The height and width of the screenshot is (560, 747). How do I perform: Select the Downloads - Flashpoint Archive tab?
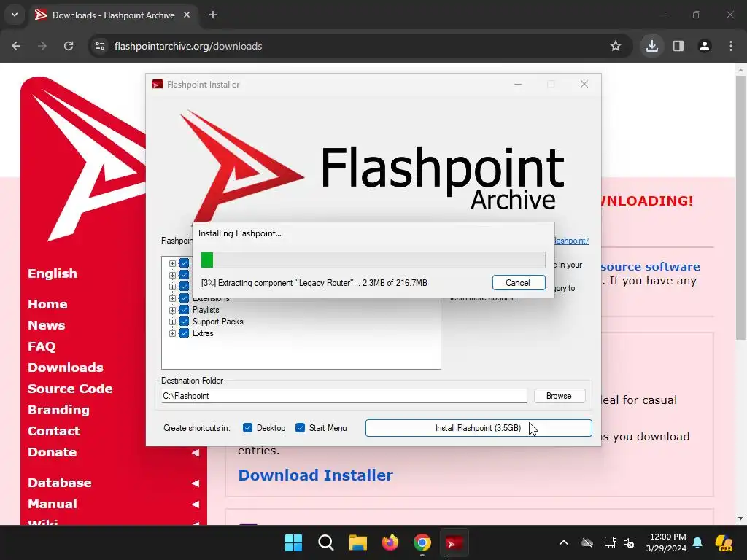tap(113, 15)
